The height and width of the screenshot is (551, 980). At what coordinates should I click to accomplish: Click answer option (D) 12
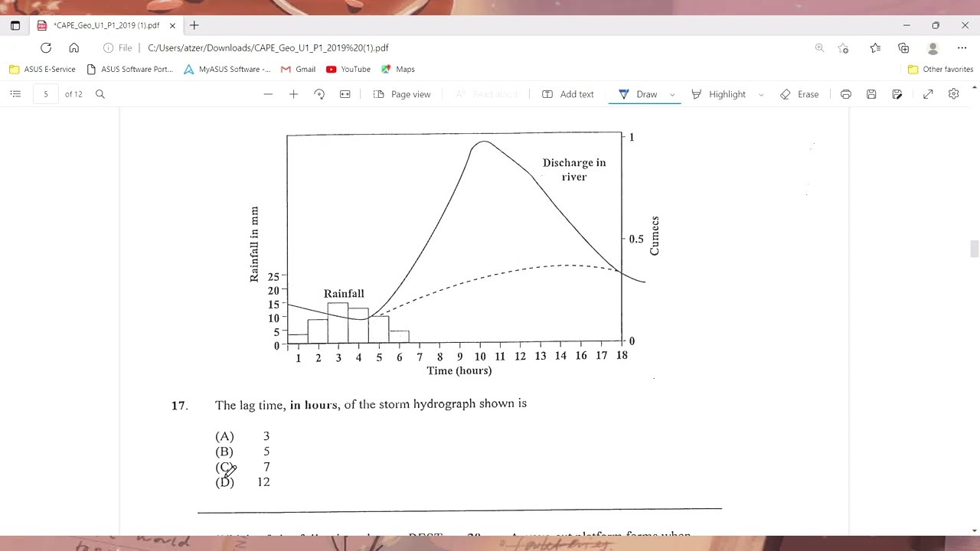coord(243,482)
